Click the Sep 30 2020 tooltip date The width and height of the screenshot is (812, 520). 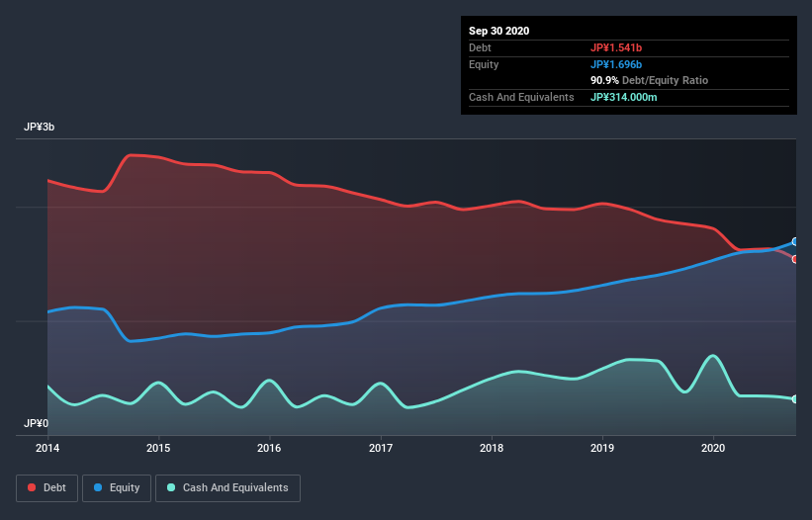(x=499, y=31)
